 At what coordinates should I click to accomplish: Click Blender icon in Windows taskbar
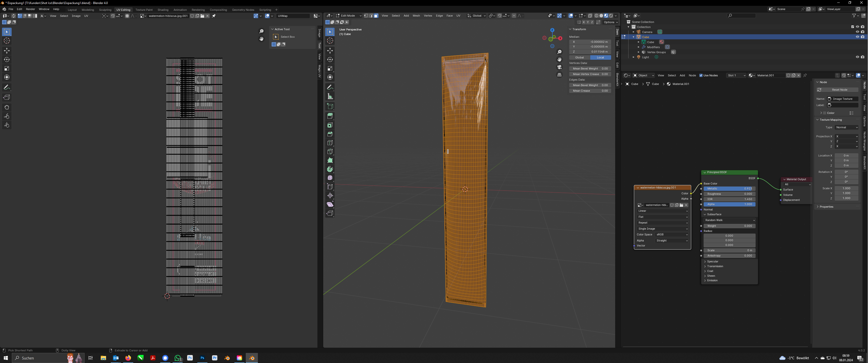tap(252, 358)
